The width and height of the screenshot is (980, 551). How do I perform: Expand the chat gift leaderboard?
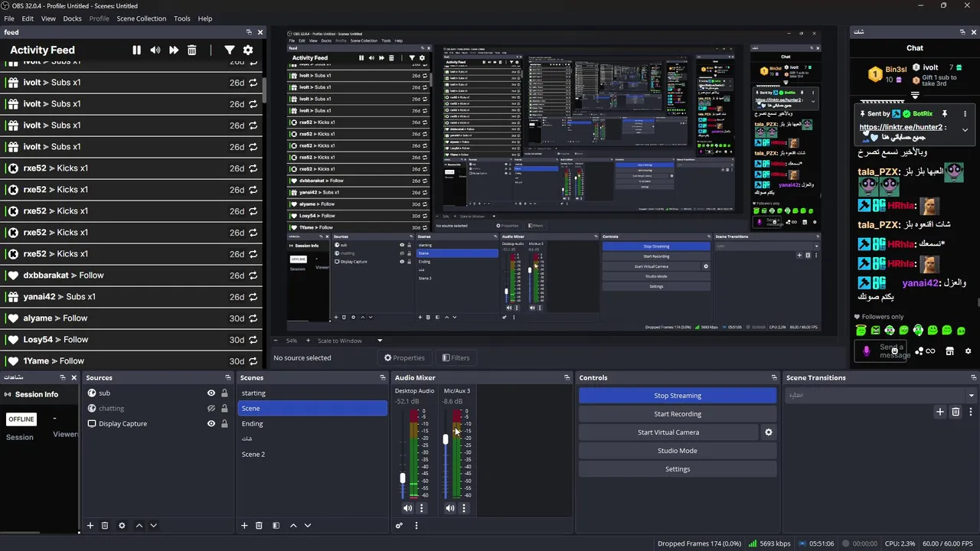tap(915, 96)
